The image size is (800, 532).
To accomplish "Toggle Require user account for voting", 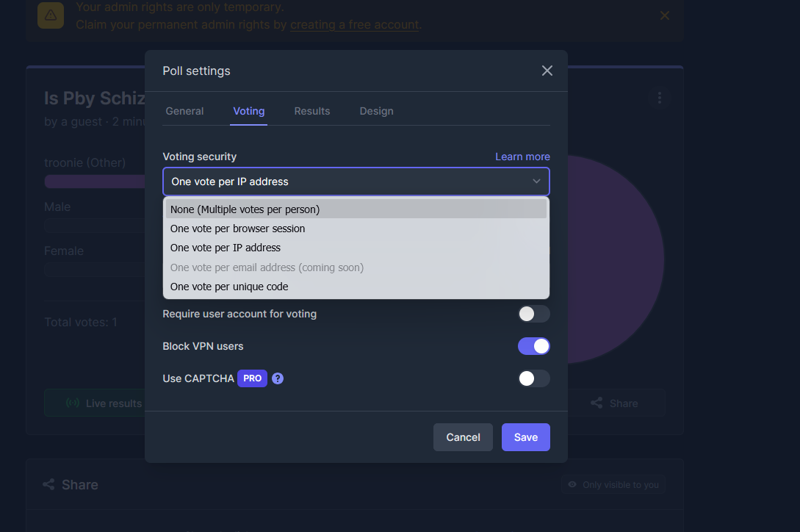I will pos(533,314).
